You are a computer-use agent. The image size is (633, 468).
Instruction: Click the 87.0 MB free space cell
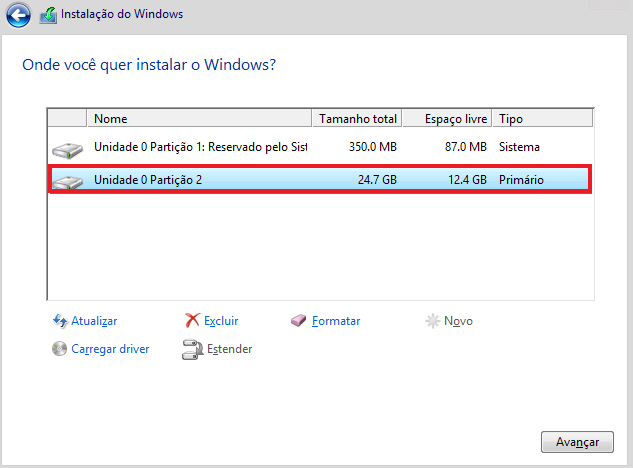click(x=466, y=147)
